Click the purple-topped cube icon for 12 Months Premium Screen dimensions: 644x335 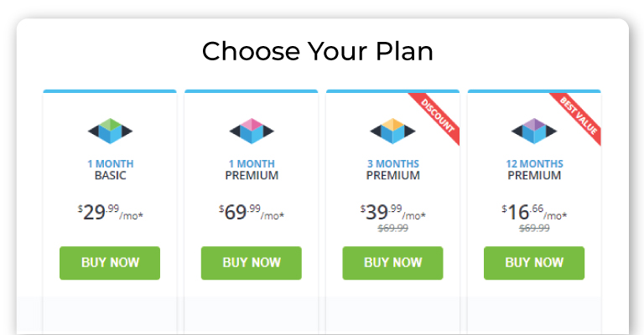point(534,131)
